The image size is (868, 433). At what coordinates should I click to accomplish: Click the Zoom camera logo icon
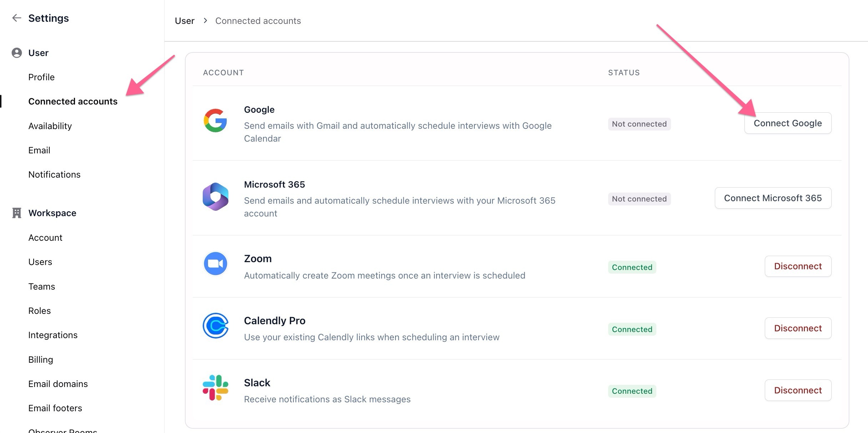point(215,264)
